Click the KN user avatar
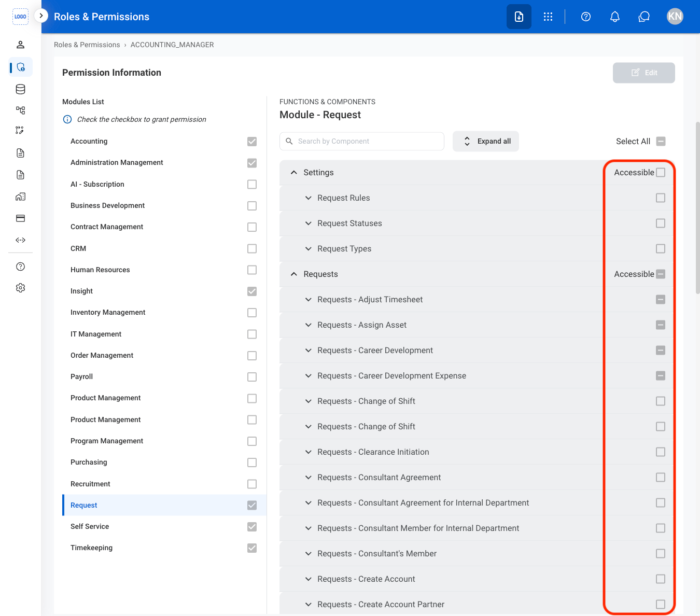700x616 pixels. pos(675,17)
